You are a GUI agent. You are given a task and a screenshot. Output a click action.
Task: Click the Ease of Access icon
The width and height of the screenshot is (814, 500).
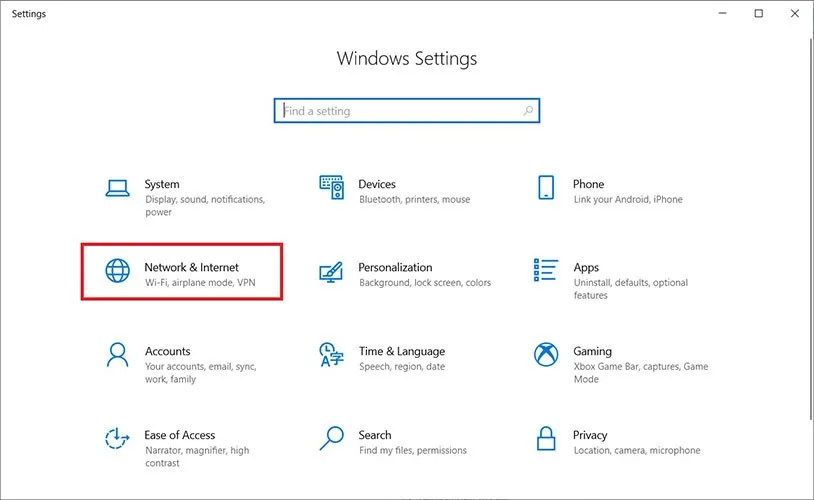[x=117, y=439]
